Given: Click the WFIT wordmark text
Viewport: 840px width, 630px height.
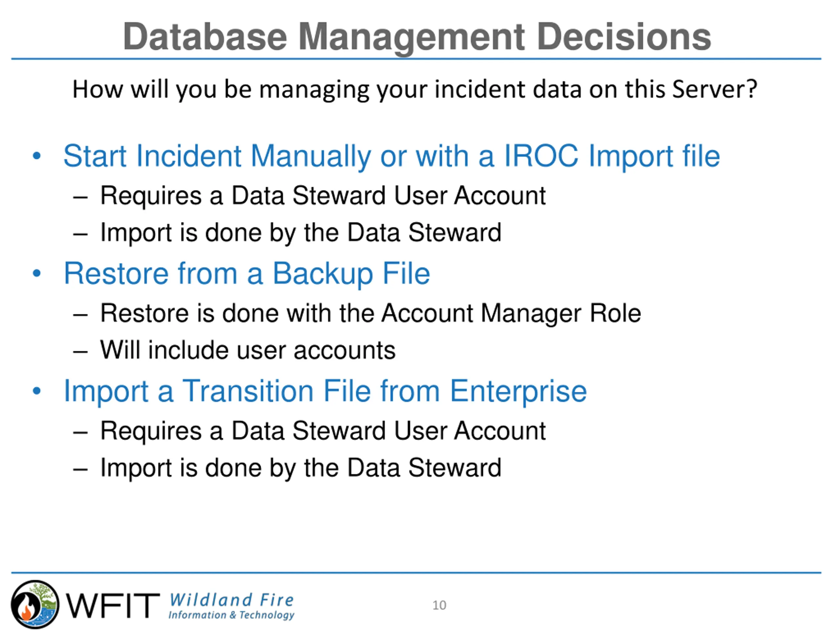Looking at the screenshot, I should [x=113, y=605].
